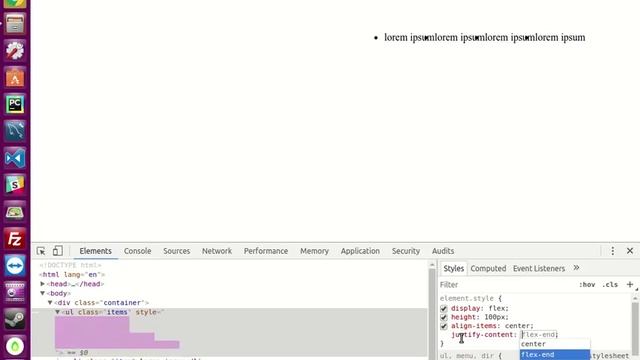Open the Security tab
This screenshot has height=360, width=640.
(x=406, y=251)
